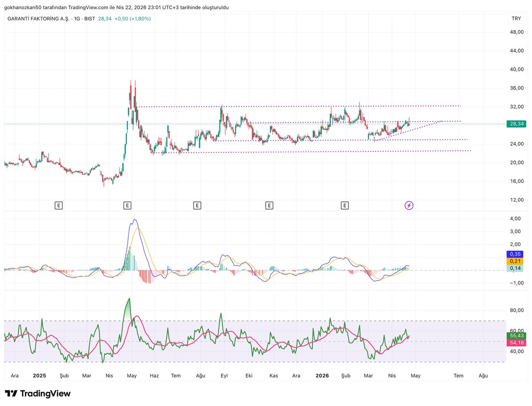The image size is (532, 406).
Task: Click the TradingView logo at bottom
Action: point(38,394)
